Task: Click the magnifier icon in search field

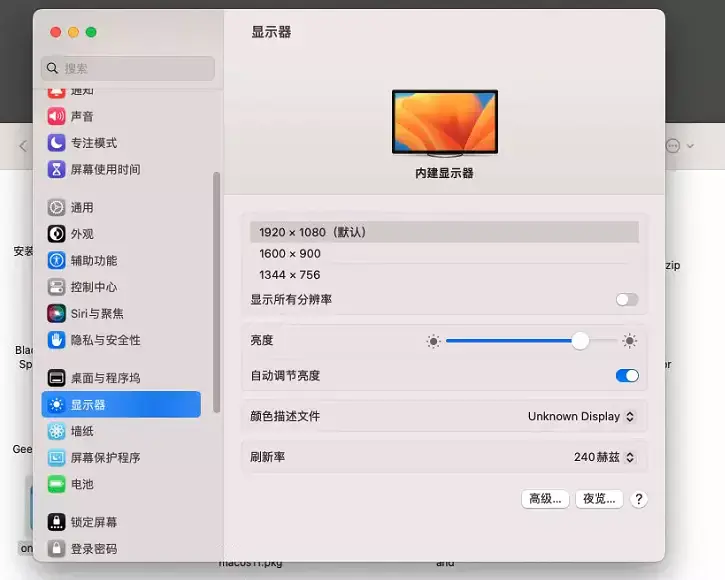Action: 52,68
